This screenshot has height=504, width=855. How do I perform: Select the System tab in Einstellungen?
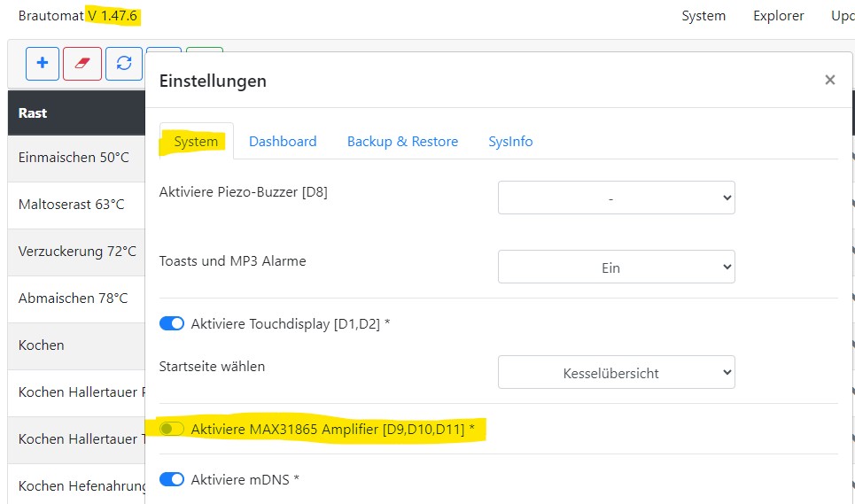(x=196, y=142)
